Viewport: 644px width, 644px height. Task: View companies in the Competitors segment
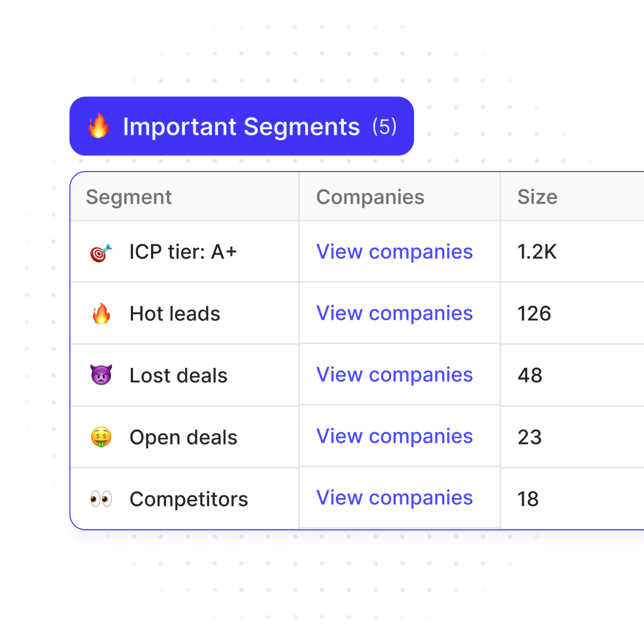tap(394, 498)
